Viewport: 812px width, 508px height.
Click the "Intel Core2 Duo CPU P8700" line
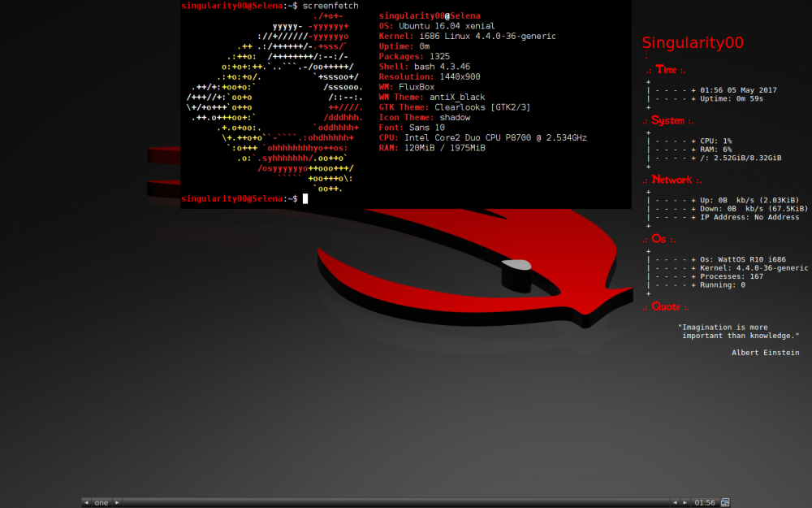point(495,138)
